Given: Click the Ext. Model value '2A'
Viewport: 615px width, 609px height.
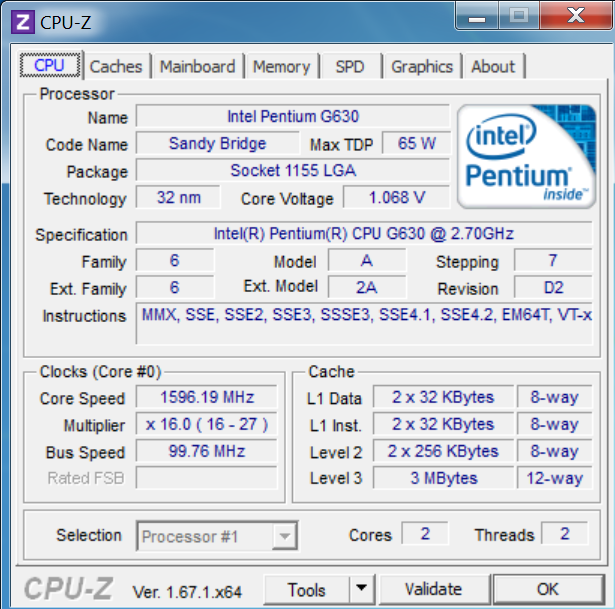Looking at the screenshot, I should (x=367, y=288).
